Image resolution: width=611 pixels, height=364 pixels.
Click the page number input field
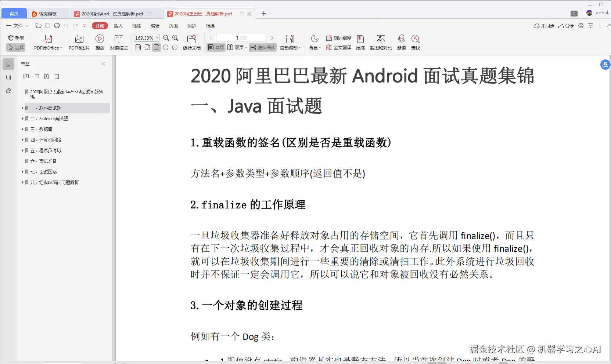241,38
